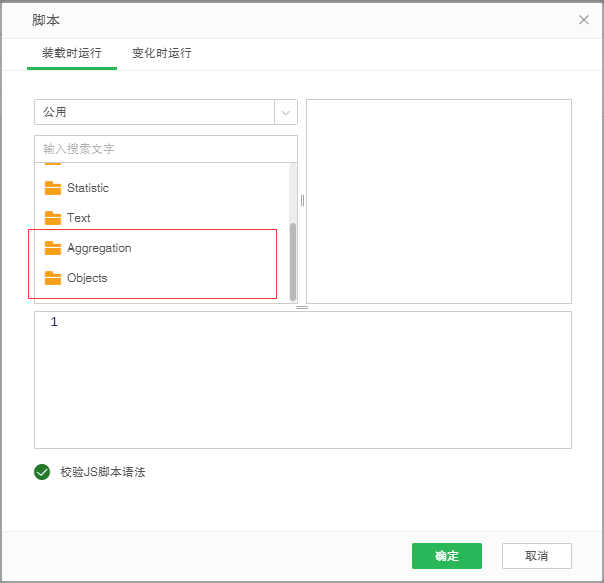Expand the dropdown arrow beside 公用
The width and height of the screenshot is (604, 583).
tap(286, 112)
